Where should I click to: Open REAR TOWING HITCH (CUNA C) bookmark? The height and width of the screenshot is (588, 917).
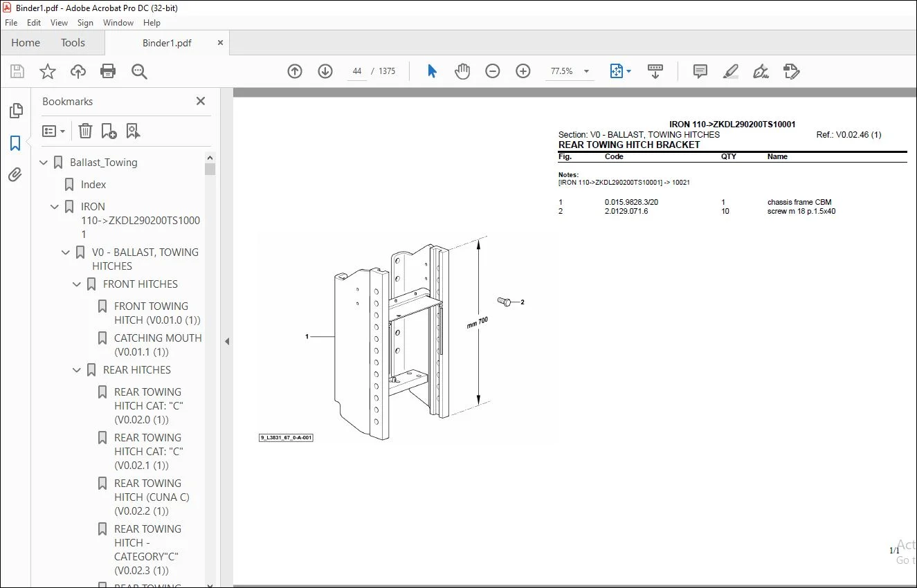coord(152,497)
